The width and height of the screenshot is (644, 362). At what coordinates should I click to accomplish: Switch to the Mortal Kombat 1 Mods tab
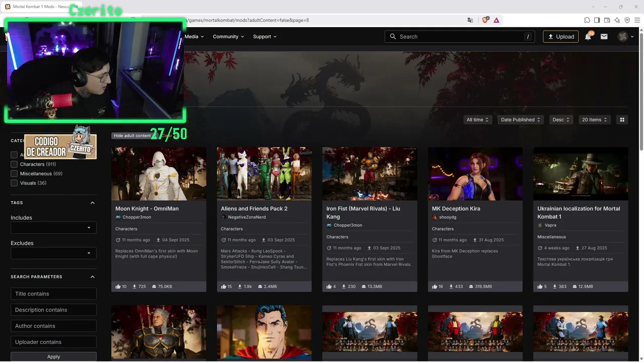tap(41, 7)
